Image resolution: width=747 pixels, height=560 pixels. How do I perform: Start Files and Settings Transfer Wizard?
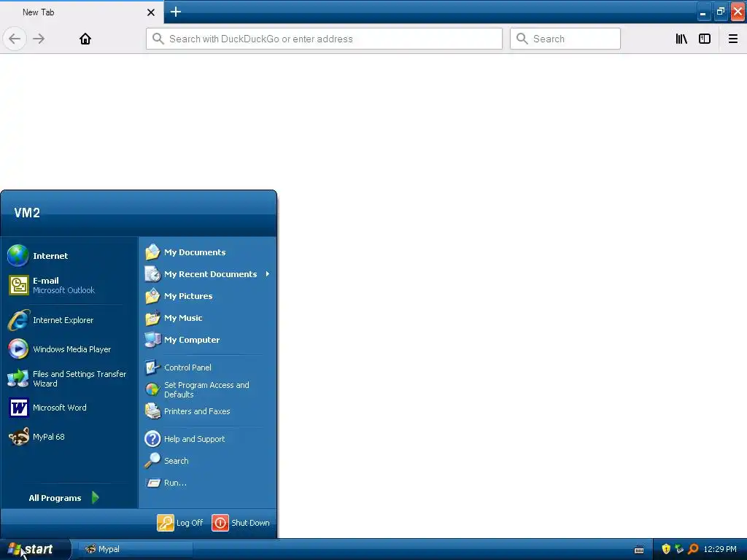69,378
